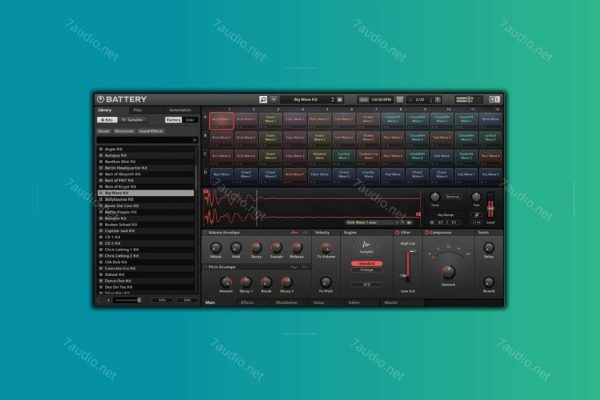Open the DFD mode dropdown
This screenshot has width=600, height=400.
pos(367,284)
